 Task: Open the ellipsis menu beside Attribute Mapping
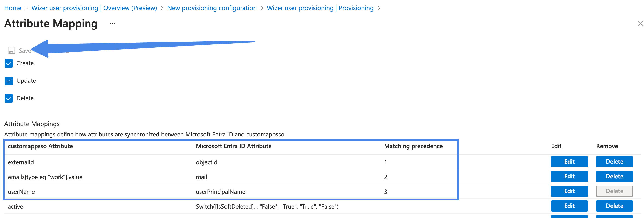(x=112, y=24)
